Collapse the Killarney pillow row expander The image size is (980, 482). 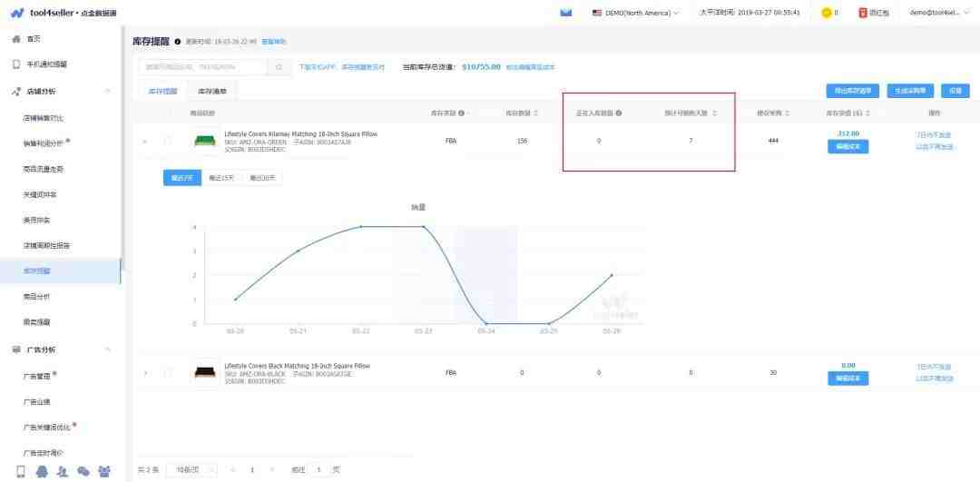pyautogui.click(x=145, y=142)
